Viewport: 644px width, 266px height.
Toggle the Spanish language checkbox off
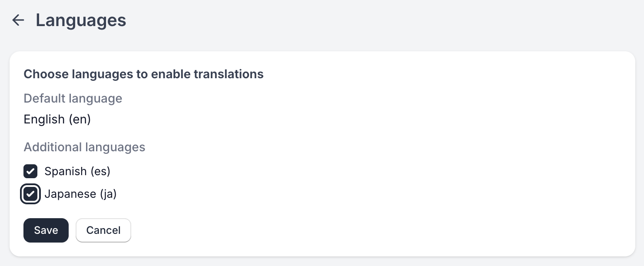[x=30, y=171]
